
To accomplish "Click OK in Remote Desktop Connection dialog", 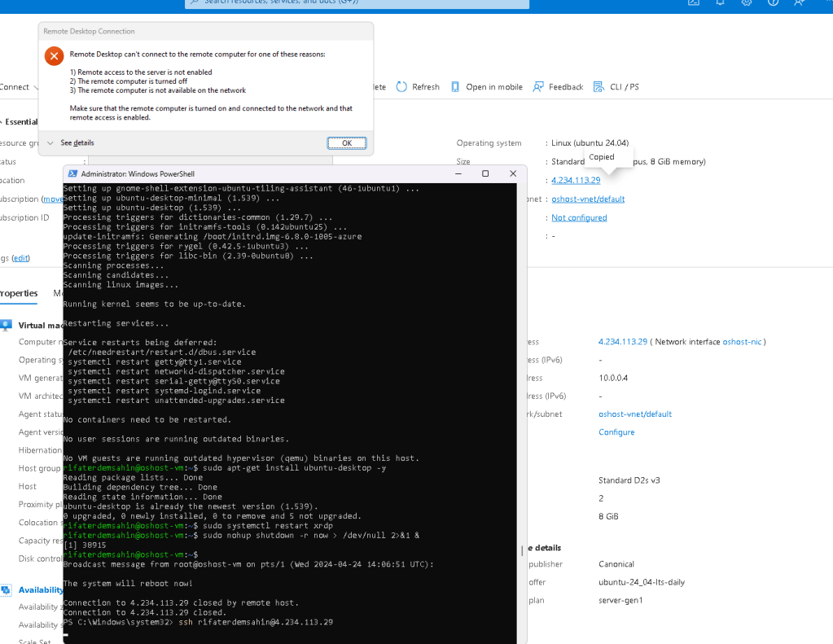I will pos(347,143).
